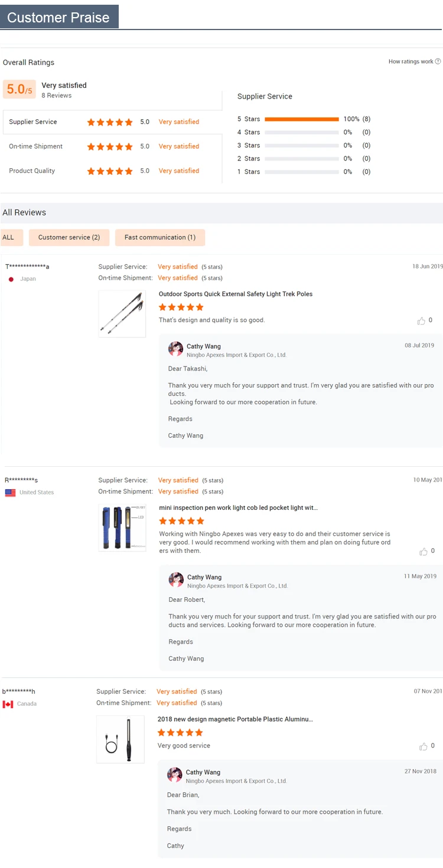Screen dimensions: 443x868
Task: Select the Supplier Service rating row
Action: (x=112, y=122)
